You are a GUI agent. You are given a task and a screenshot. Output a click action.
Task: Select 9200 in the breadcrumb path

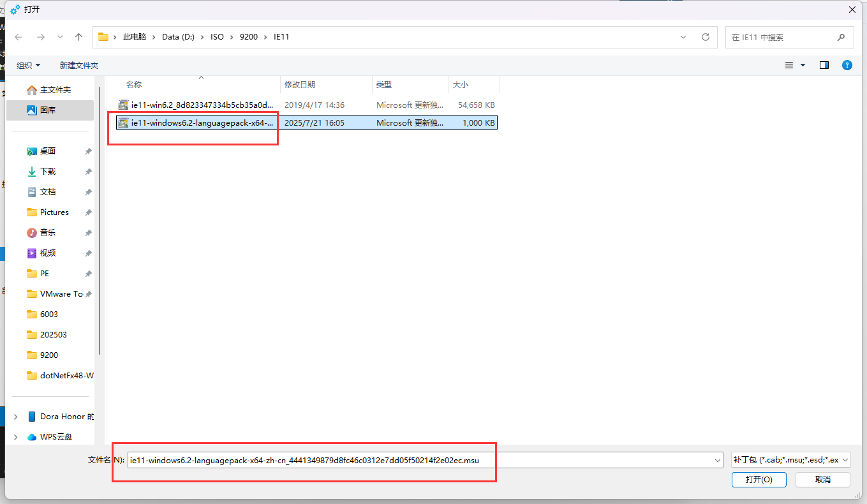pyautogui.click(x=249, y=37)
